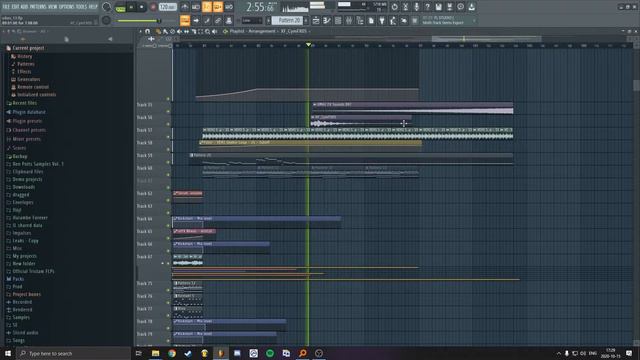Click the main pitch knob
Screen dimensions: 640x360
[x=106, y=20]
